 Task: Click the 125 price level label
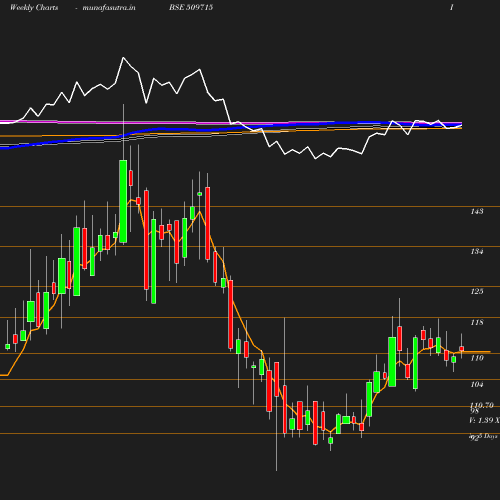coord(477,291)
